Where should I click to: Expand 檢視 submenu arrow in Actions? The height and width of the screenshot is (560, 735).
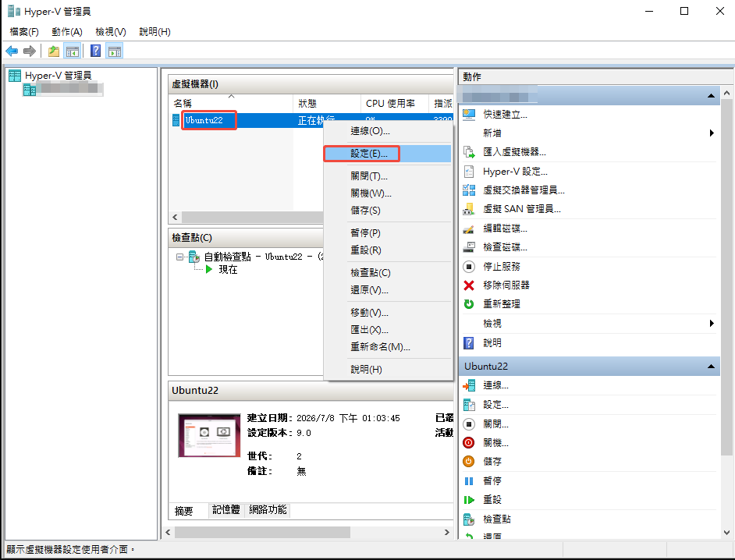point(712,324)
